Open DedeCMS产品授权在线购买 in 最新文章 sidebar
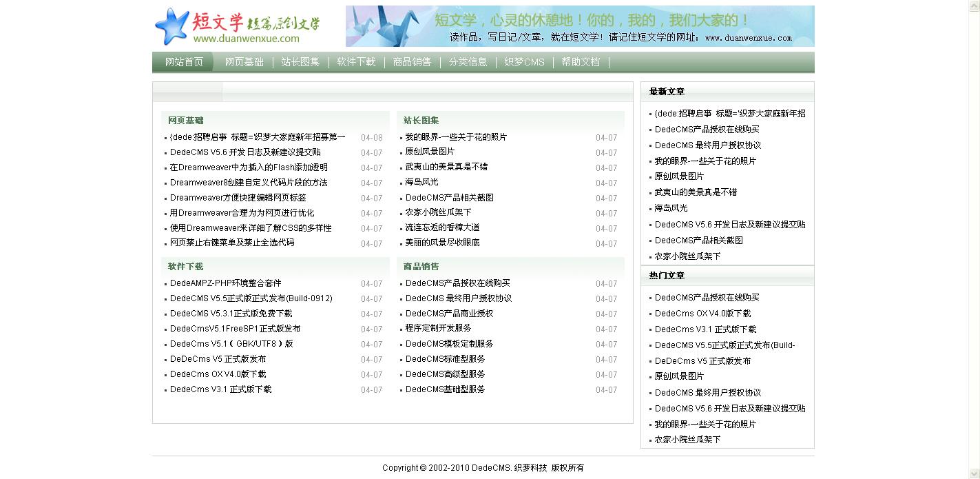Viewport: 980px width, 479px height. [x=707, y=130]
